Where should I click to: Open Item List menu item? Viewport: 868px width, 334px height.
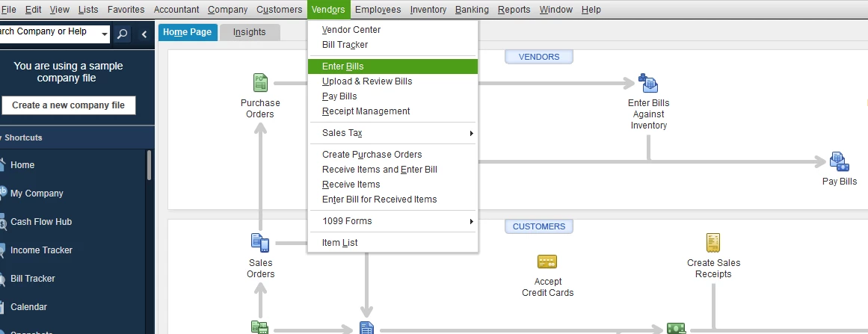point(393,242)
